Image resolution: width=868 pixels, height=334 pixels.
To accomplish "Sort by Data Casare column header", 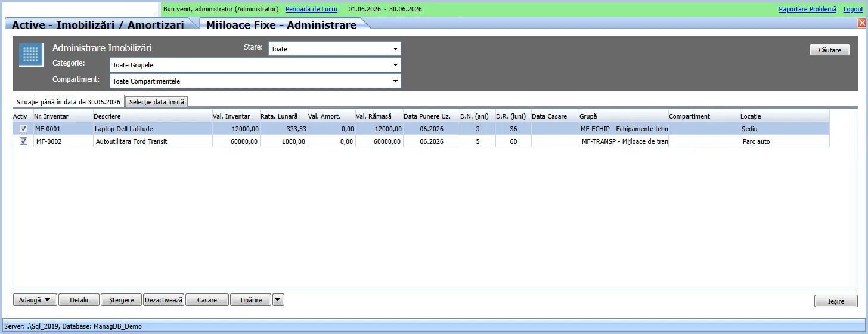I will click(x=554, y=116).
